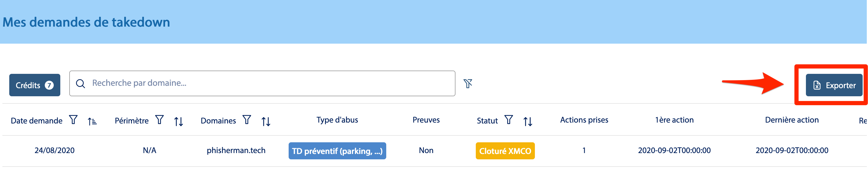Sort by Date demande column
Image resolution: width=868 pixels, height=171 pixels.
pyautogui.click(x=92, y=121)
